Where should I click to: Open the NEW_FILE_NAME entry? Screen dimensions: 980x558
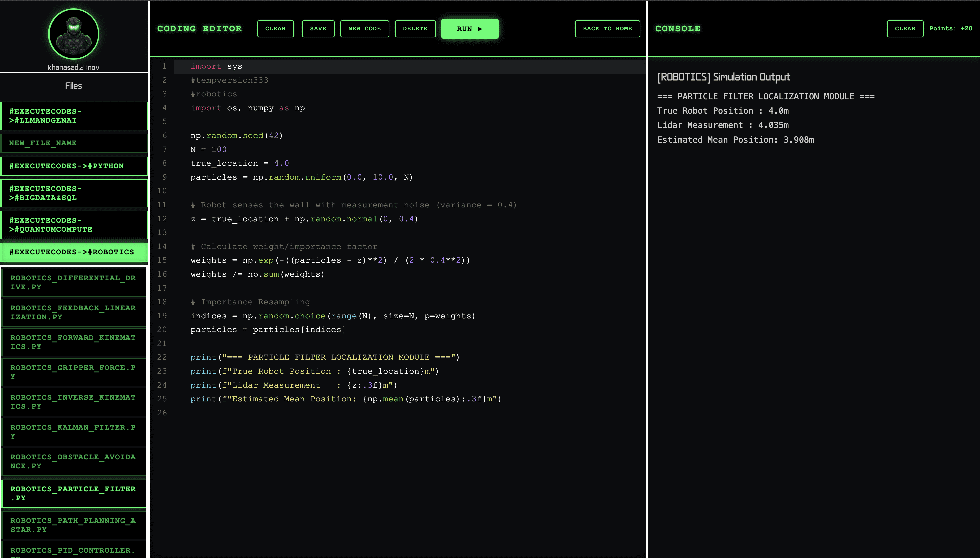pyautogui.click(x=74, y=143)
